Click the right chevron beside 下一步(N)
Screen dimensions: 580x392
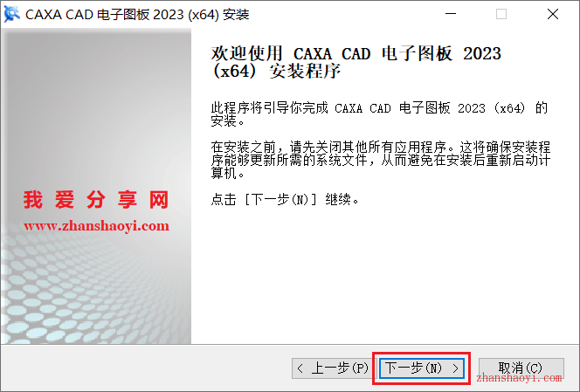[455, 368]
